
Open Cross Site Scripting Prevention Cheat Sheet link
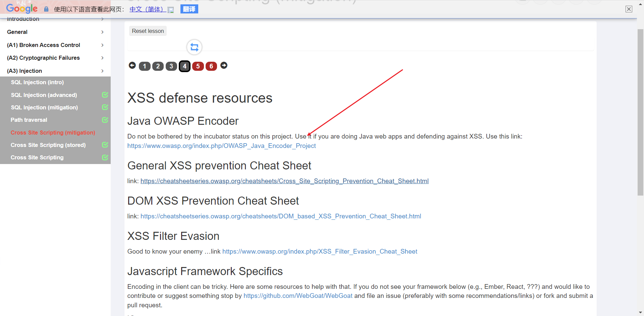pos(284,181)
